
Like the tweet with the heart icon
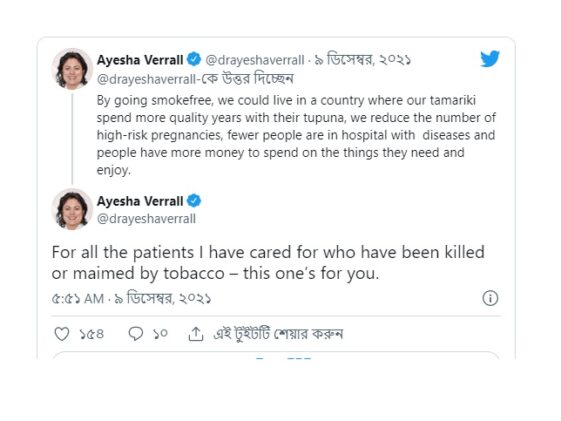coord(62,334)
